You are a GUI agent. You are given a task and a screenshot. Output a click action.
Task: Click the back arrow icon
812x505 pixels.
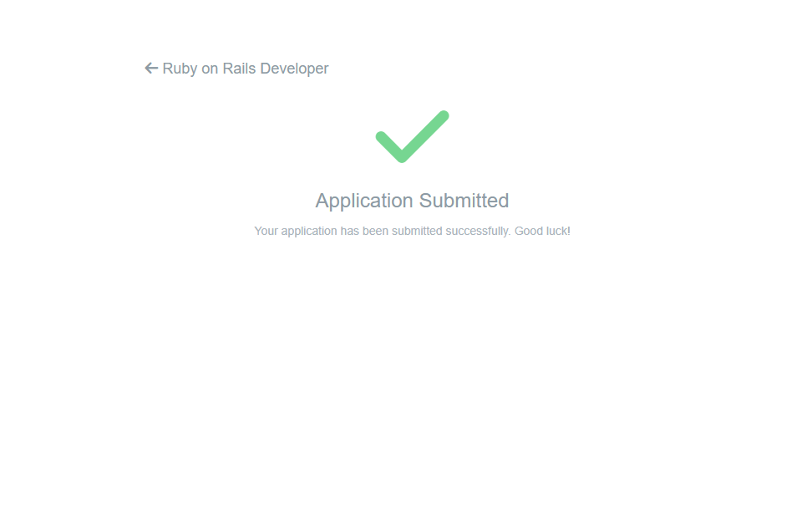tap(151, 69)
